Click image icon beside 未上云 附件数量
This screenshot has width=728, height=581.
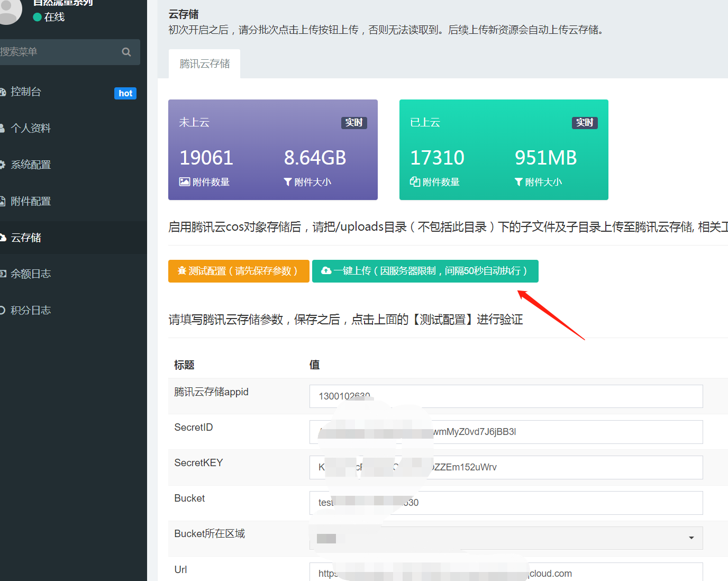point(185,181)
